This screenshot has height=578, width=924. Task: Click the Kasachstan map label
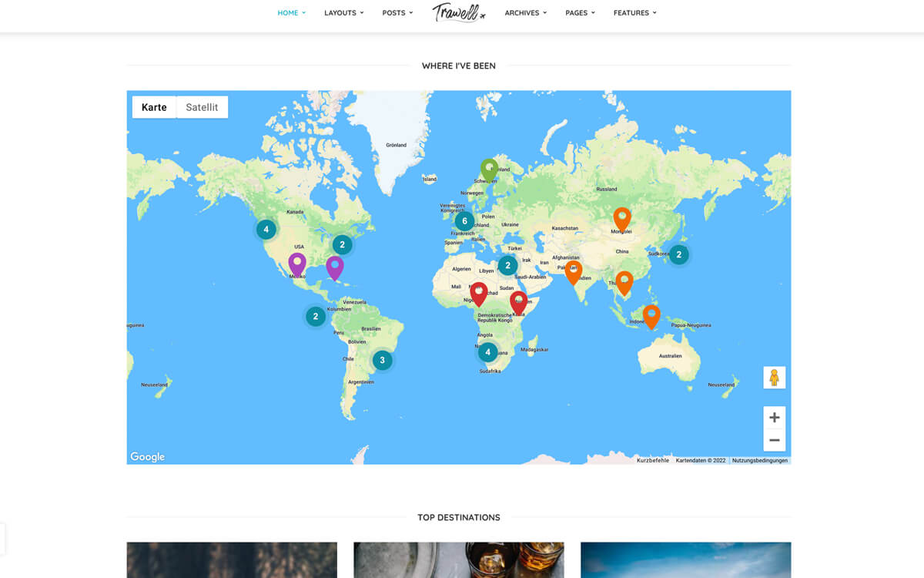tap(565, 228)
